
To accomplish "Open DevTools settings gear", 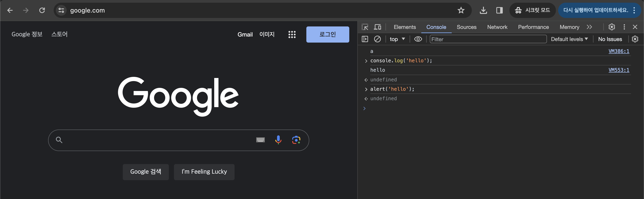I will pyautogui.click(x=612, y=27).
